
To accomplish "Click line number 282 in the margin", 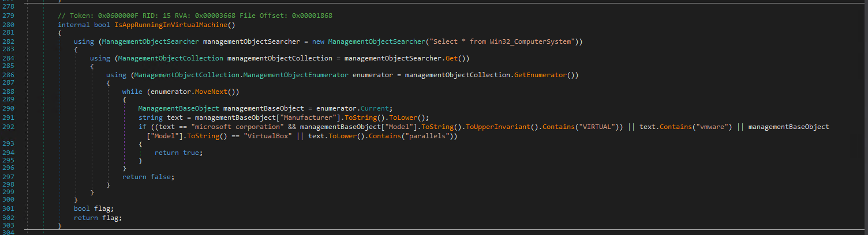I will click(x=8, y=41).
